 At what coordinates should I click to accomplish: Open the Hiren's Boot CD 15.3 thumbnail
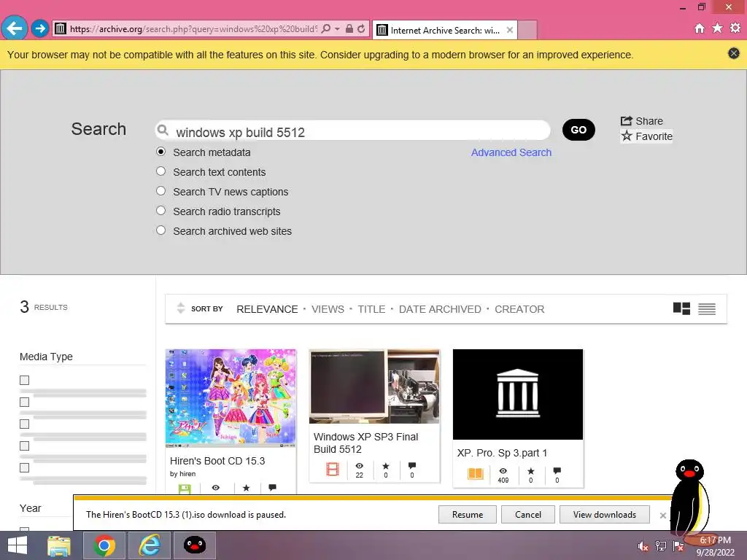231,398
